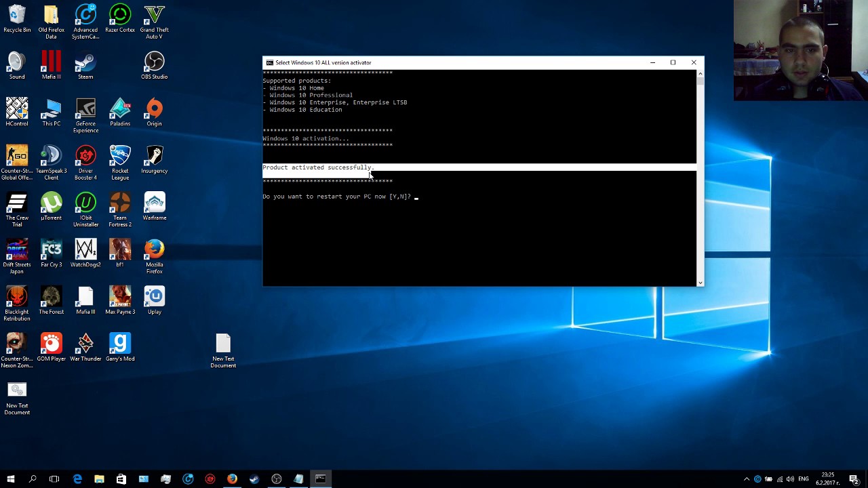The image size is (868, 488).
Task: Select the Origin desktop icon
Action: pyautogui.click(x=154, y=113)
